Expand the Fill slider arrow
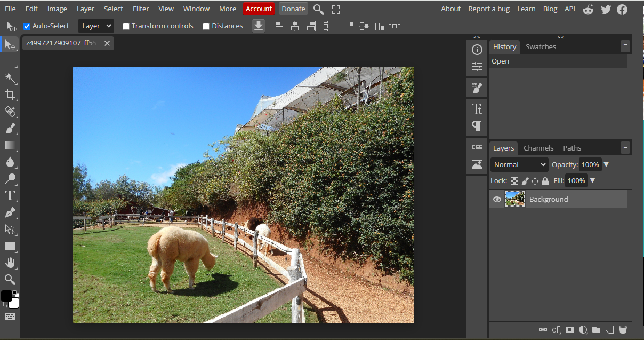 592,180
